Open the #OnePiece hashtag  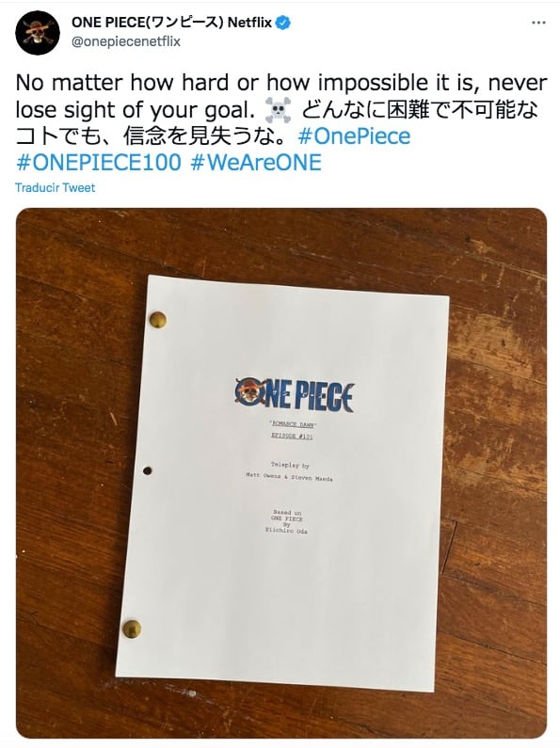(x=354, y=136)
